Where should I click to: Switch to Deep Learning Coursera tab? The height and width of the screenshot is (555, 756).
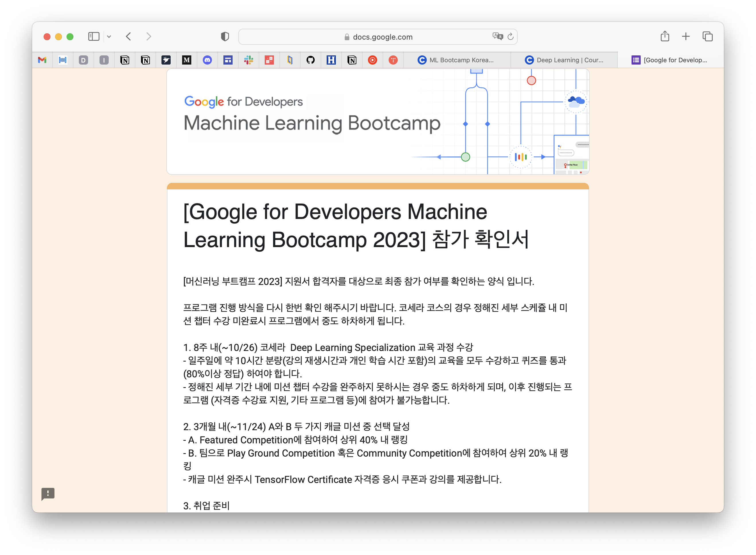[564, 60]
